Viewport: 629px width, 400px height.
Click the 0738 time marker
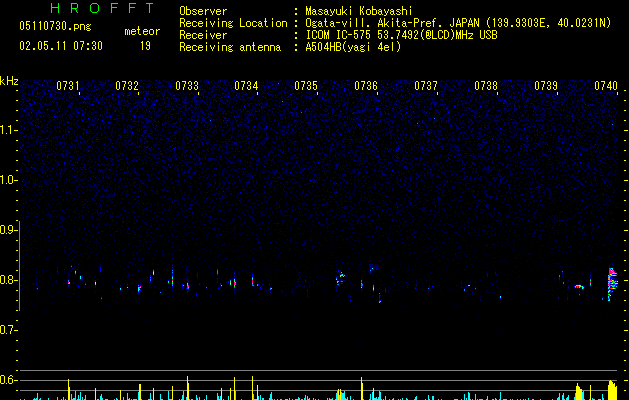486,86
